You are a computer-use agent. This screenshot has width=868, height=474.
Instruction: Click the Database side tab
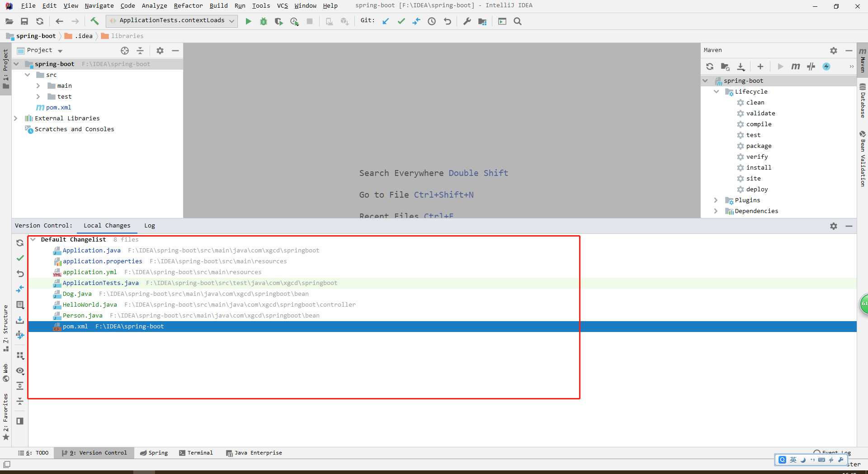click(863, 100)
